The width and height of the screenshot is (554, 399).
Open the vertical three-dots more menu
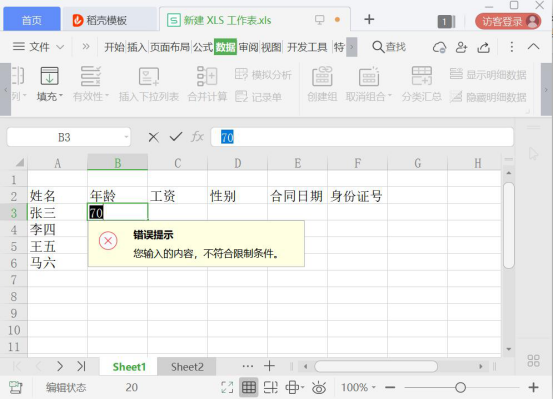(512, 47)
